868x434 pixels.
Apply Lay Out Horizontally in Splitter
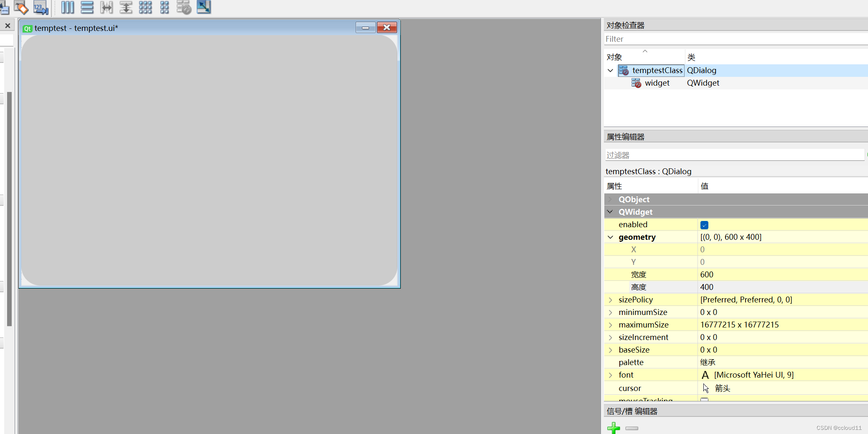(107, 8)
